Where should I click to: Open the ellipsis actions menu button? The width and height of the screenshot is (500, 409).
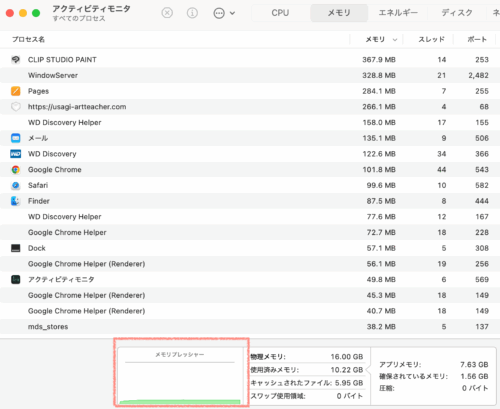click(x=219, y=13)
